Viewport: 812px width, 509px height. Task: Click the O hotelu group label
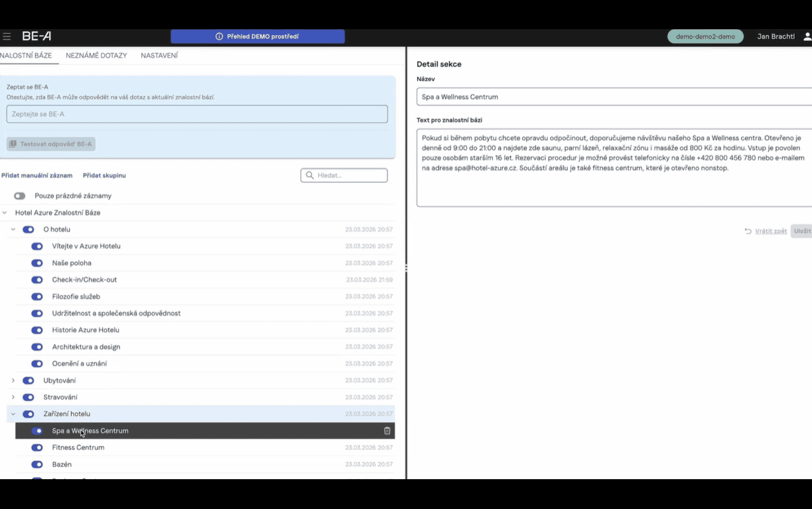57,229
